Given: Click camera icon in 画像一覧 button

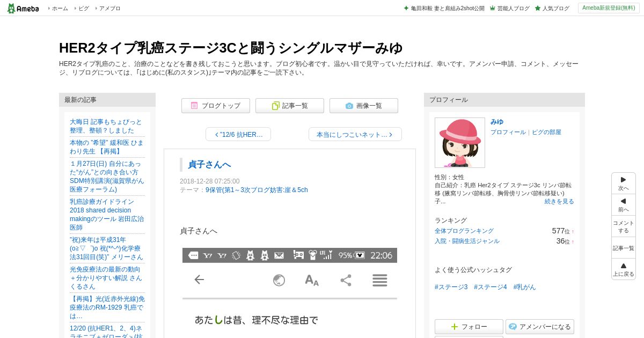Looking at the screenshot, I should tap(349, 106).
